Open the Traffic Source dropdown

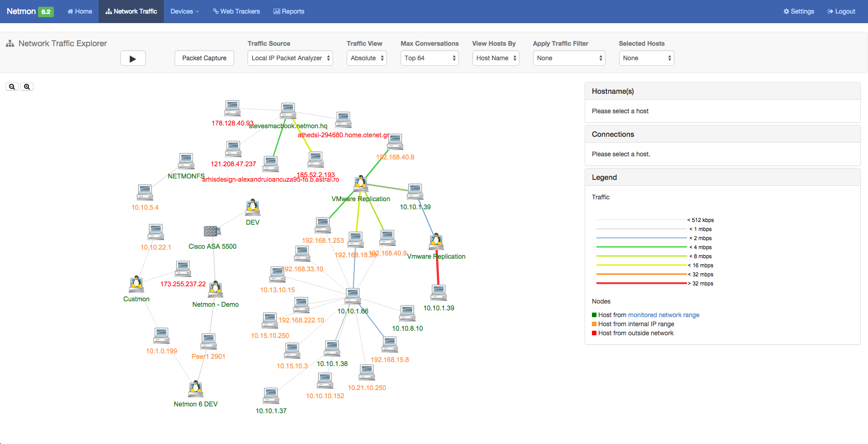290,58
